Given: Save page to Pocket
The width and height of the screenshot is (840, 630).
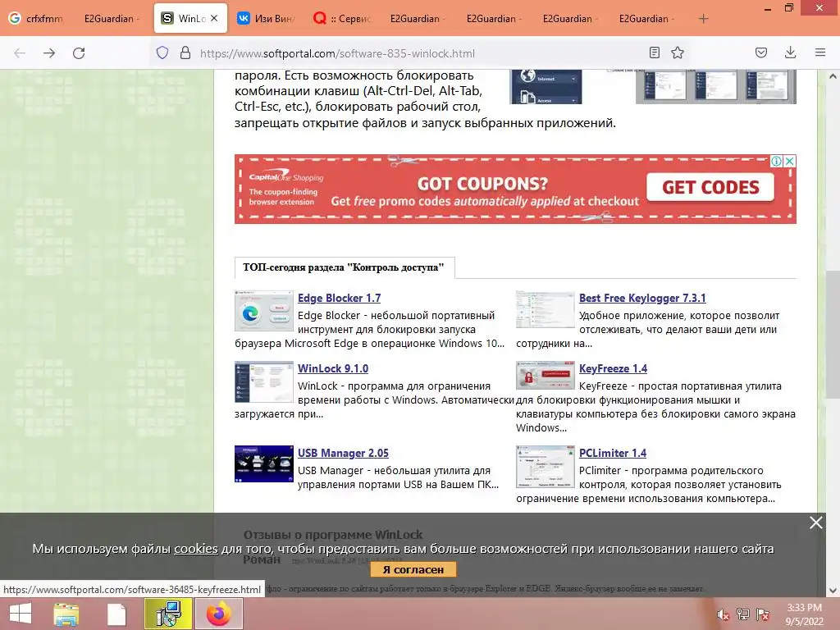Looking at the screenshot, I should tap(760, 52).
